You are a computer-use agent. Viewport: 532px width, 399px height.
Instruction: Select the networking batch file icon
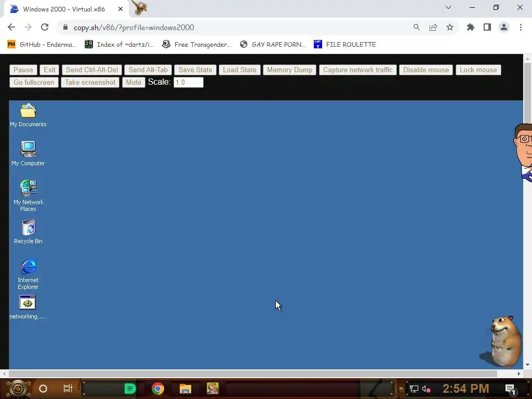tap(28, 308)
